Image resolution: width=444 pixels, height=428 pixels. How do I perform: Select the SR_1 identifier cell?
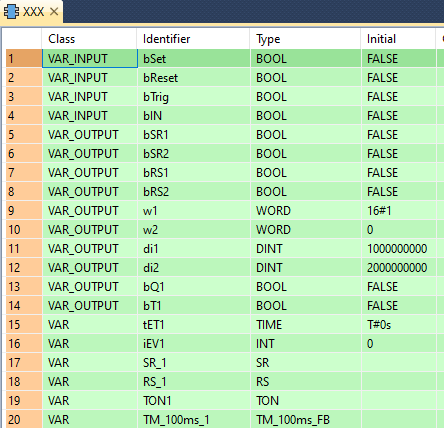point(194,363)
